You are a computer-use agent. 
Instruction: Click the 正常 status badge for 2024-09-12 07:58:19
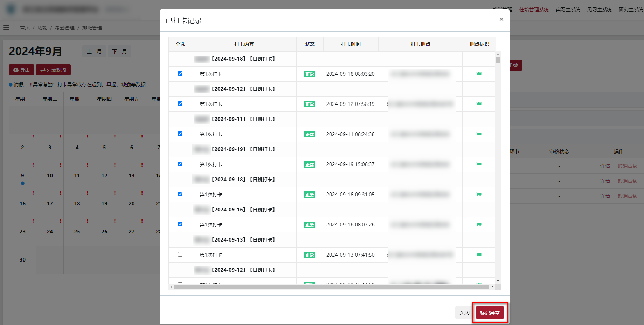(x=310, y=104)
